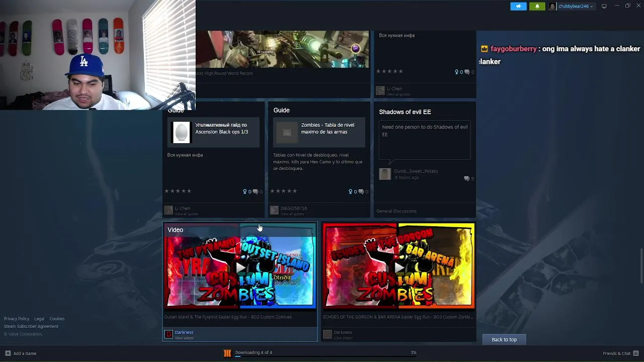Play the Outset Island & Pyramid video
This screenshot has width=644, height=362.
click(240, 268)
